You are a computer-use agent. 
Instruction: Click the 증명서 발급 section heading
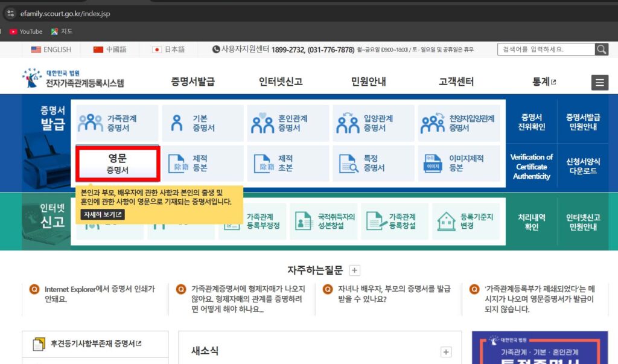click(x=53, y=118)
